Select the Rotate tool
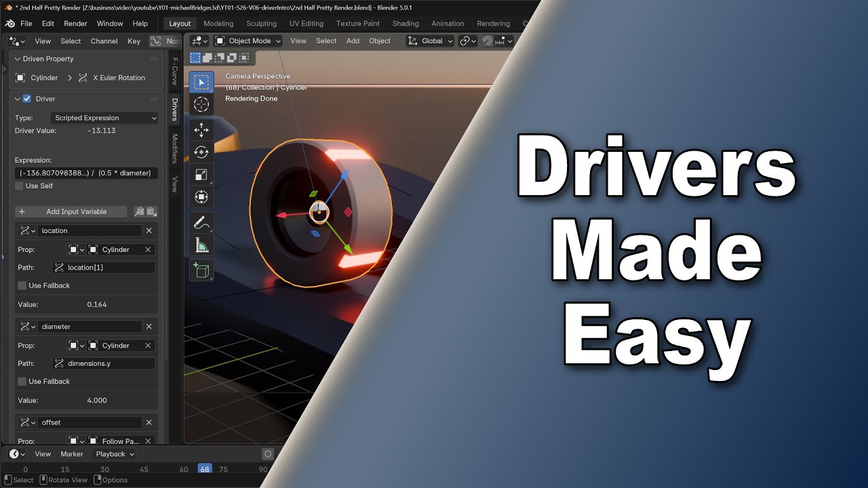This screenshot has height=488, width=868. [201, 152]
